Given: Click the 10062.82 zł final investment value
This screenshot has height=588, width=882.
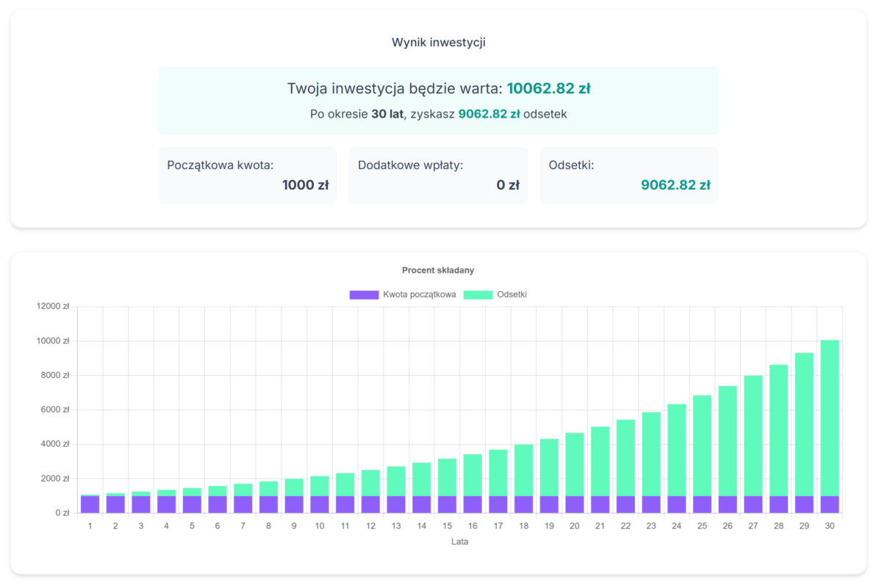Looking at the screenshot, I should 548,89.
